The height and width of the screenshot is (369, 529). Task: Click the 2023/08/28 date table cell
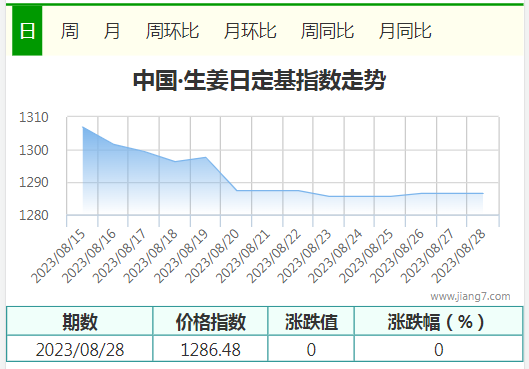pyautogui.click(x=80, y=349)
